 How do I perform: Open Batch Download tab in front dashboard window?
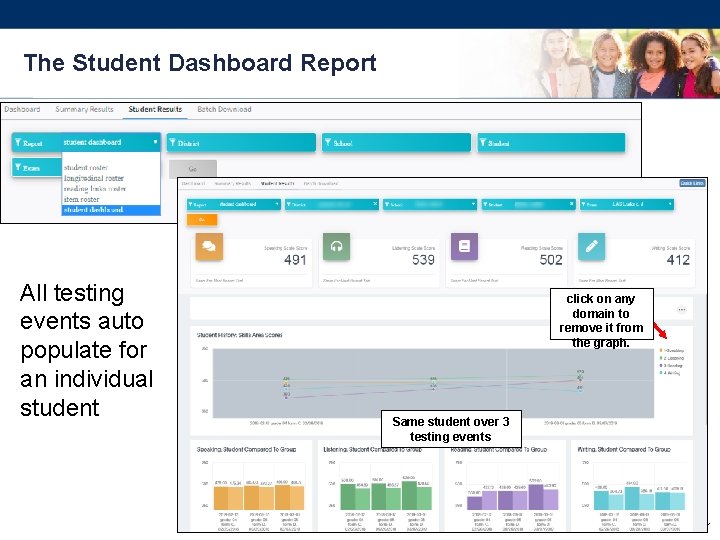click(x=321, y=183)
